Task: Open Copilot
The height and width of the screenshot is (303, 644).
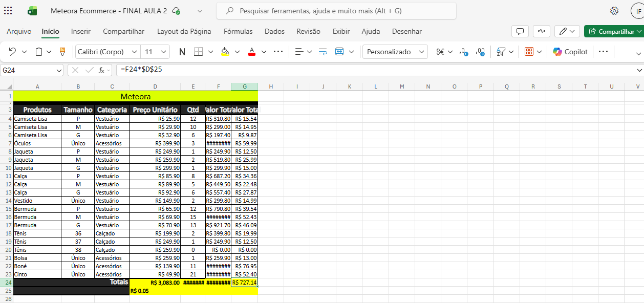Action: [x=570, y=52]
